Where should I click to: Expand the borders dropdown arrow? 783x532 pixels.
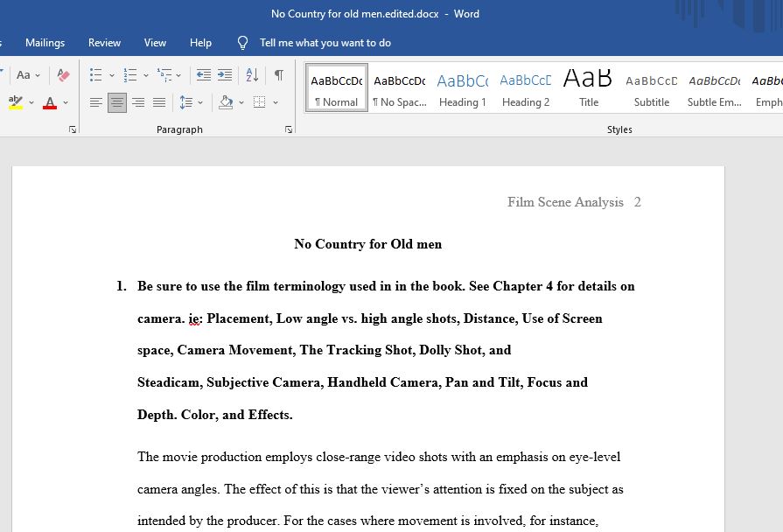click(276, 103)
